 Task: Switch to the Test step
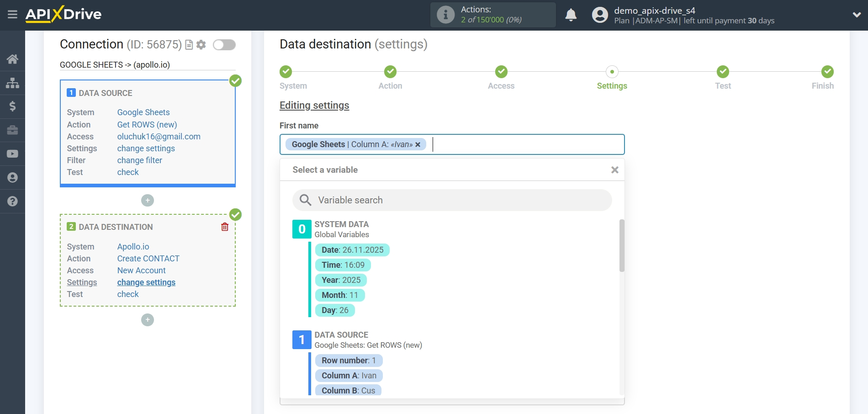pos(723,78)
